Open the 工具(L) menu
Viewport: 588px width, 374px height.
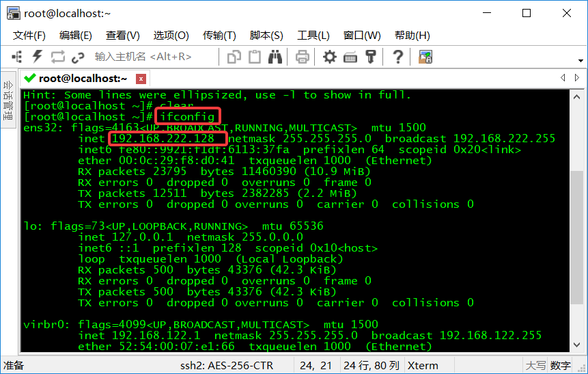(313, 36)
